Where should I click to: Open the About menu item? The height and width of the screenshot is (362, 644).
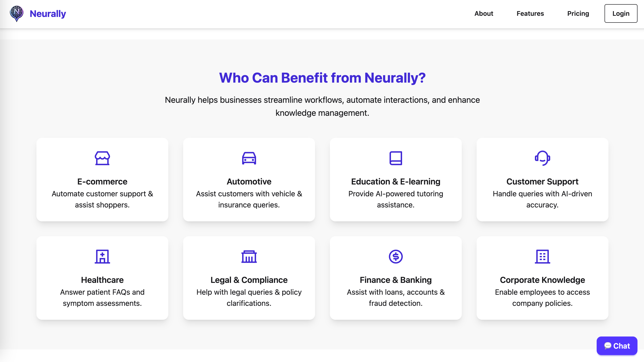pyautogui.click(x=484, y=13)
